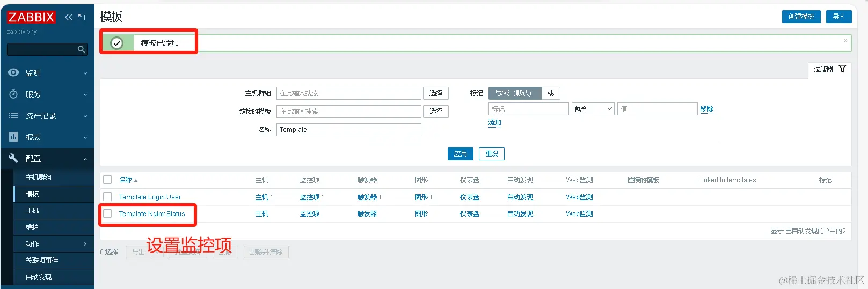Open 维护 in sidebar
868x289 pixels.
[x=32, y=227]
